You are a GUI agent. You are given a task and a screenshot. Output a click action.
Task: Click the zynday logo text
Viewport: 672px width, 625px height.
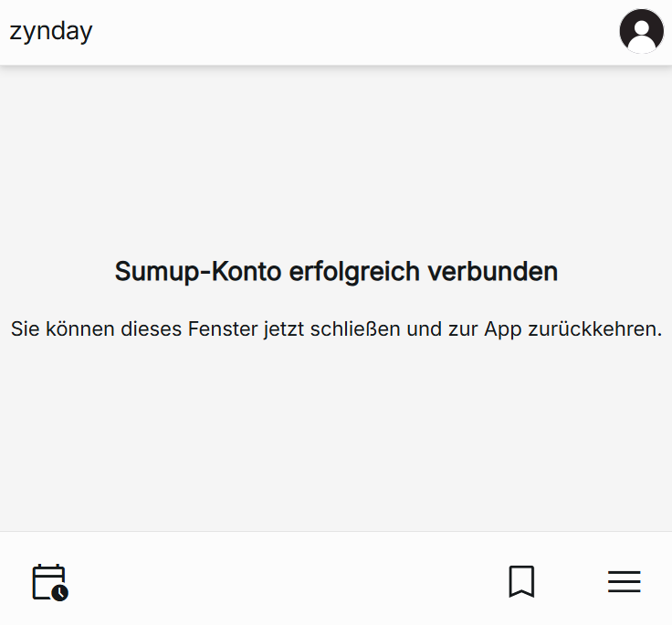pos(51,32)
